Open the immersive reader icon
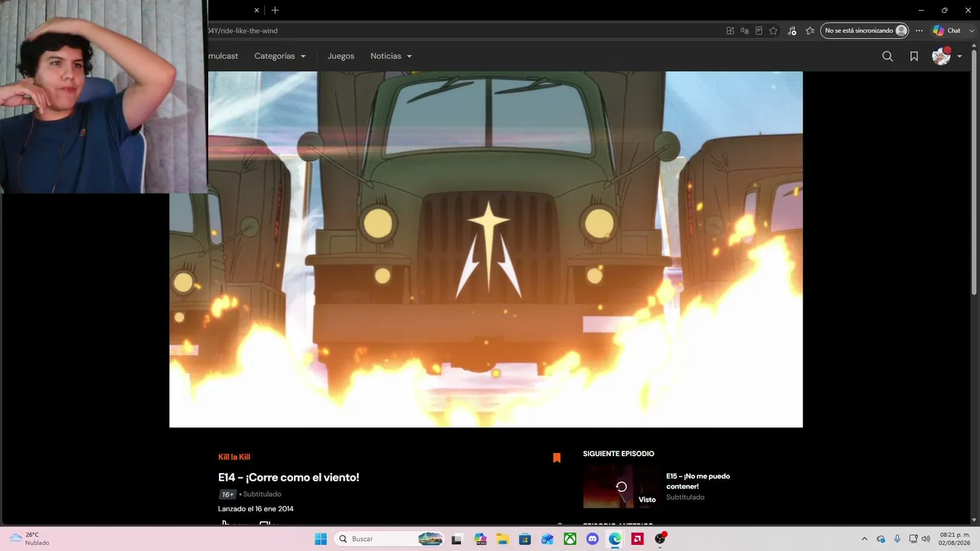 [759, 31]
